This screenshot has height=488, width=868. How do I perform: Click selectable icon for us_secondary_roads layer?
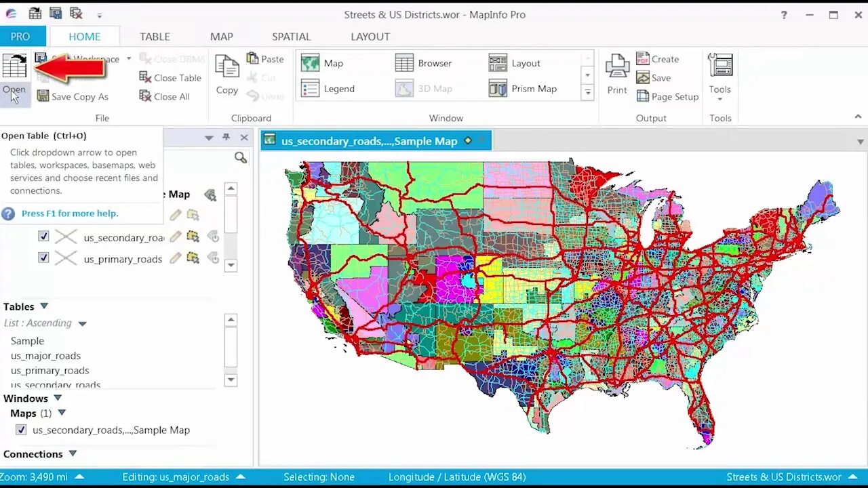(x=193, y=237)
